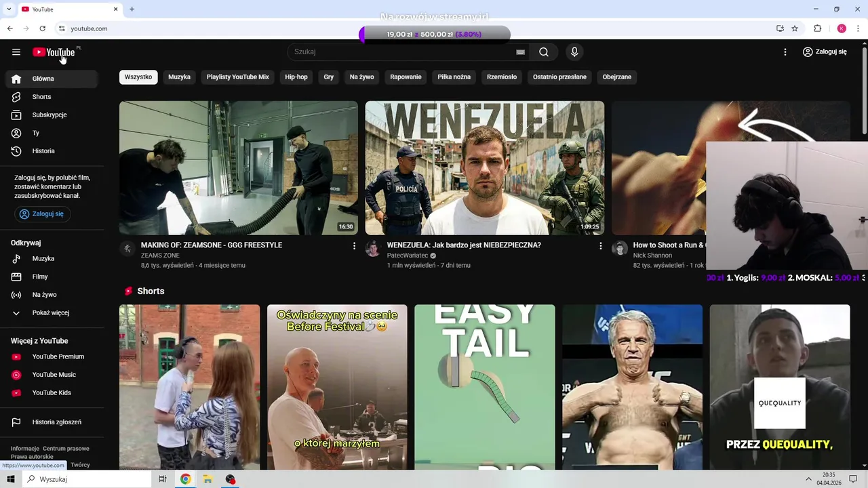Open YouTube Kids link
The height and width of the screenshot is (488, 868).
(52, 392)
